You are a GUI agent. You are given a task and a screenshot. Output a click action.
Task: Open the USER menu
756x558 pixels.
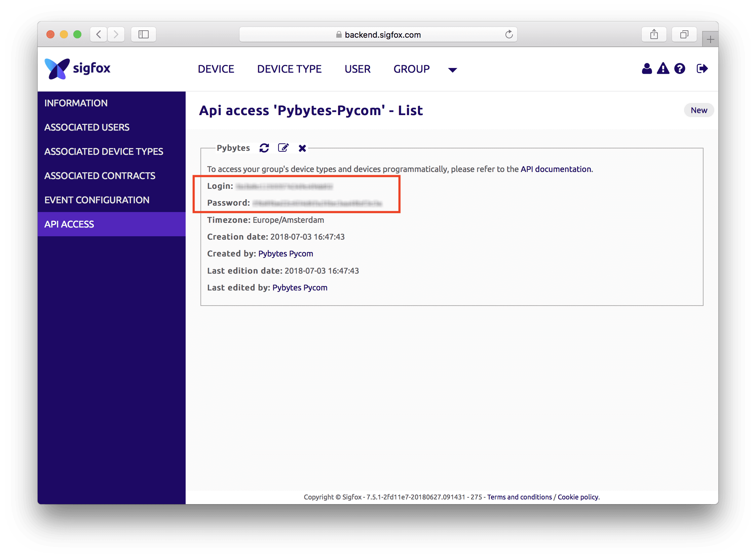tap(357, 69)
